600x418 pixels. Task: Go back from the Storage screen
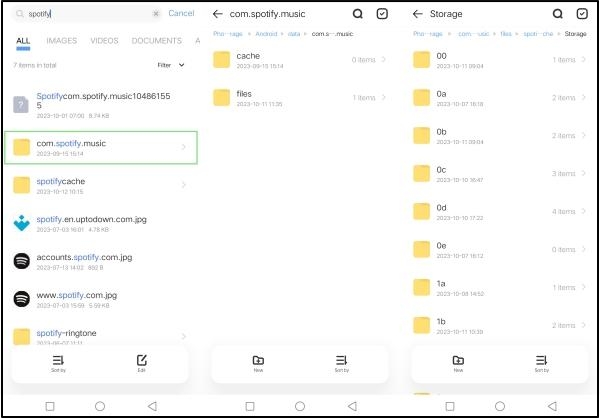point(417,14)
